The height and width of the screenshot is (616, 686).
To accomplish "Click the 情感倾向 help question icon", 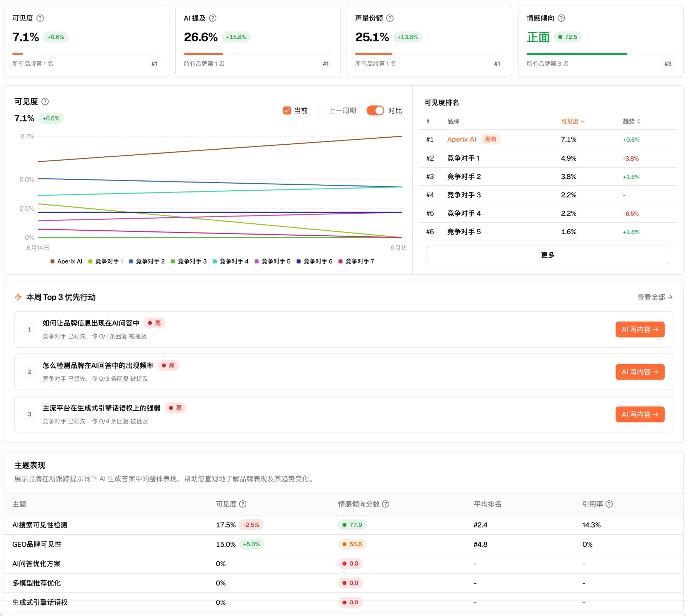I will coord(561,18).
